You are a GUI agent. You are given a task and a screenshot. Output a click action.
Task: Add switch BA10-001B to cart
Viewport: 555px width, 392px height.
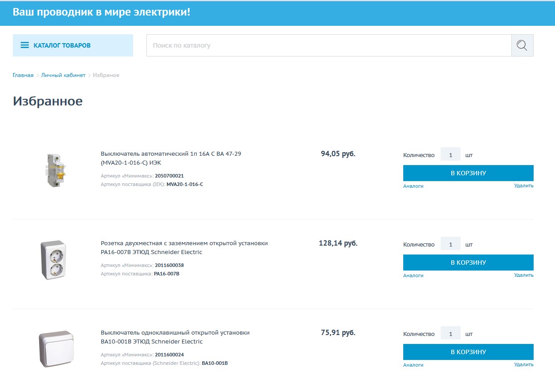468,352
